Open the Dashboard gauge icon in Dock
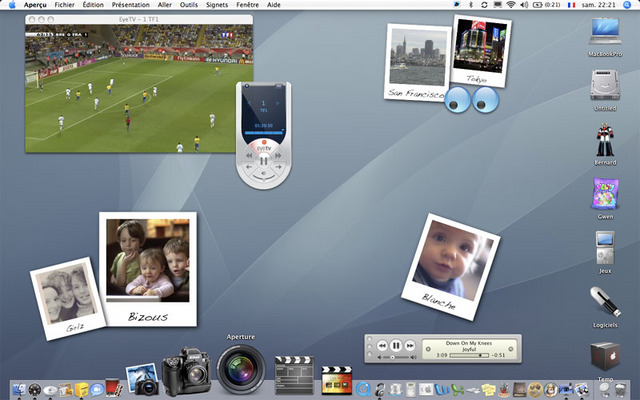The width and height of the screenshot is (640, 400). [x=35, y=389]
